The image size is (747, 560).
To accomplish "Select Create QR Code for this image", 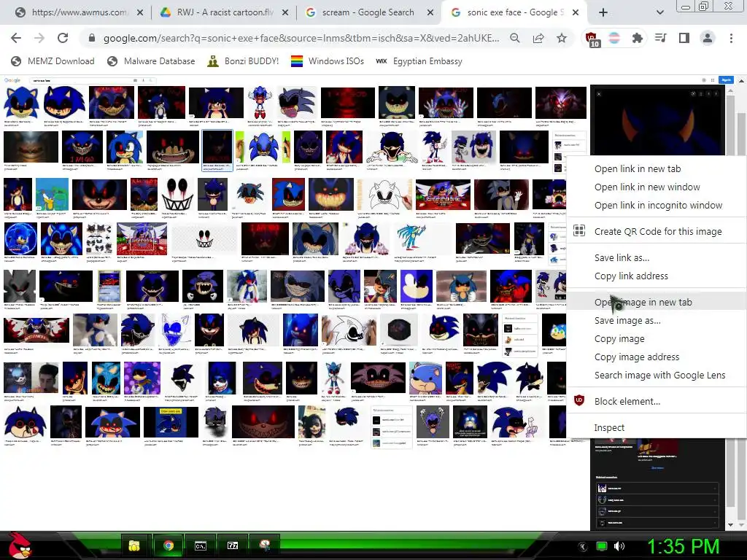I will click(658, 231).
